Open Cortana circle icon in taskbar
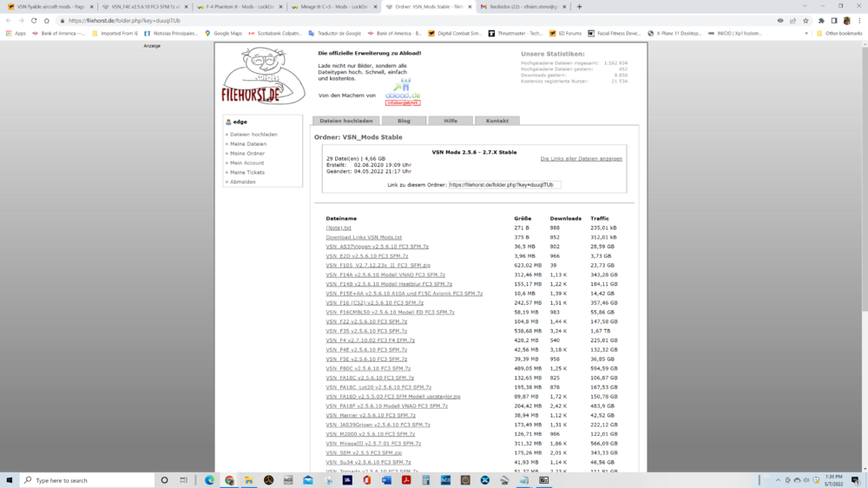 click(x=164, y=480)
